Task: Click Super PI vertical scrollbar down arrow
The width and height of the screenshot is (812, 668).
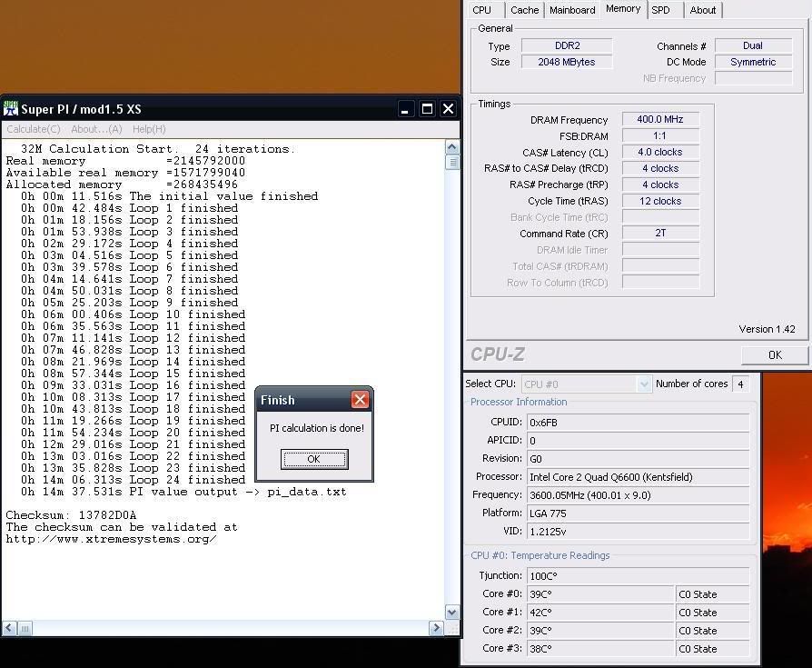Action: [452, 613]
